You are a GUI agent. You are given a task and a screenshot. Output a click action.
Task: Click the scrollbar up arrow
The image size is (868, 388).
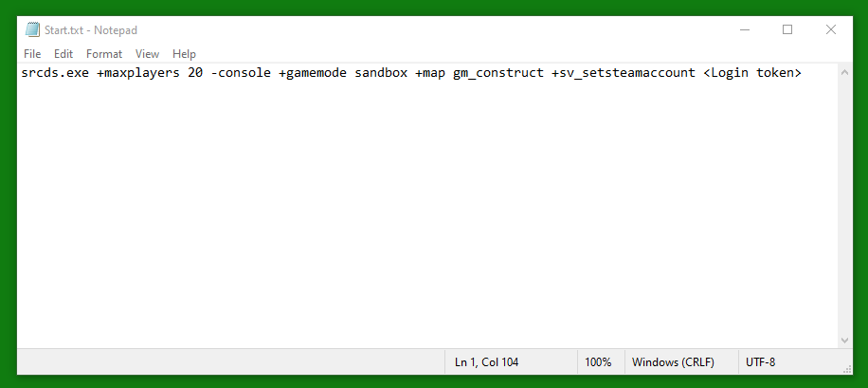click(x=844, y=72)
